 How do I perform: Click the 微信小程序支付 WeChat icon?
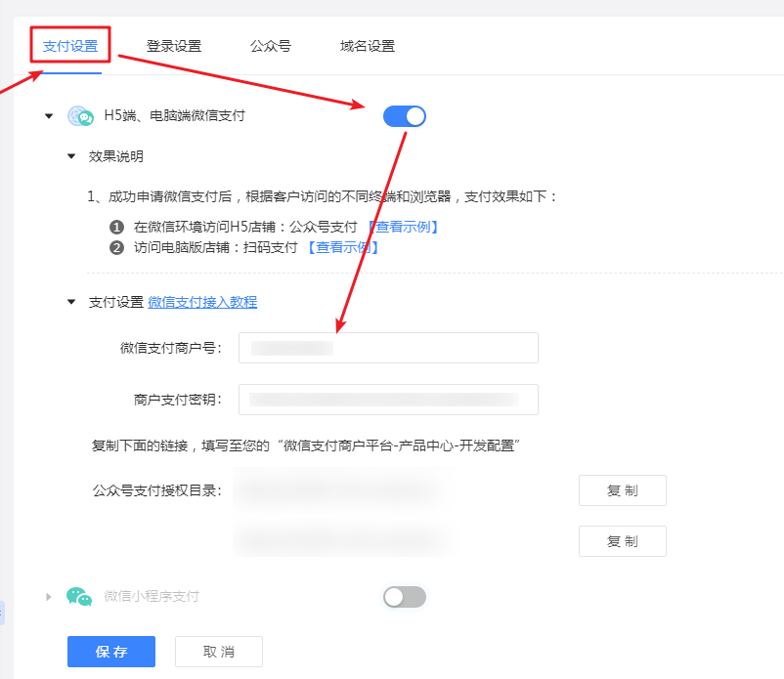pos(79,597)
